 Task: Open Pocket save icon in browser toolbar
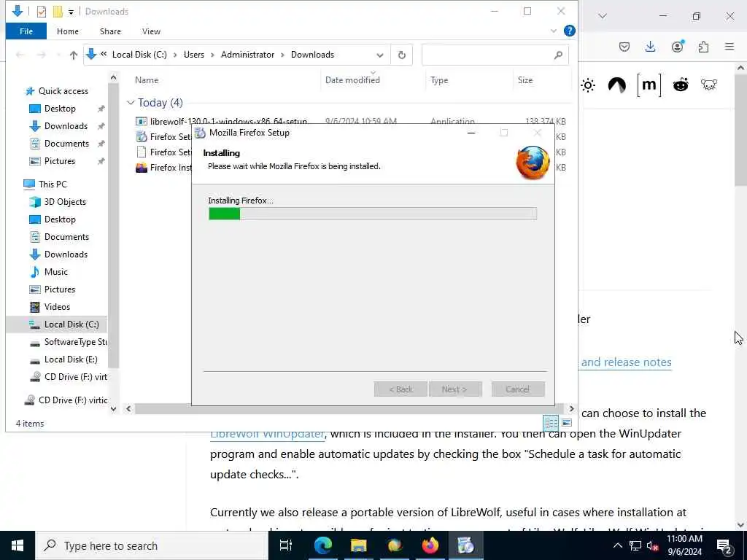point(624,47)
